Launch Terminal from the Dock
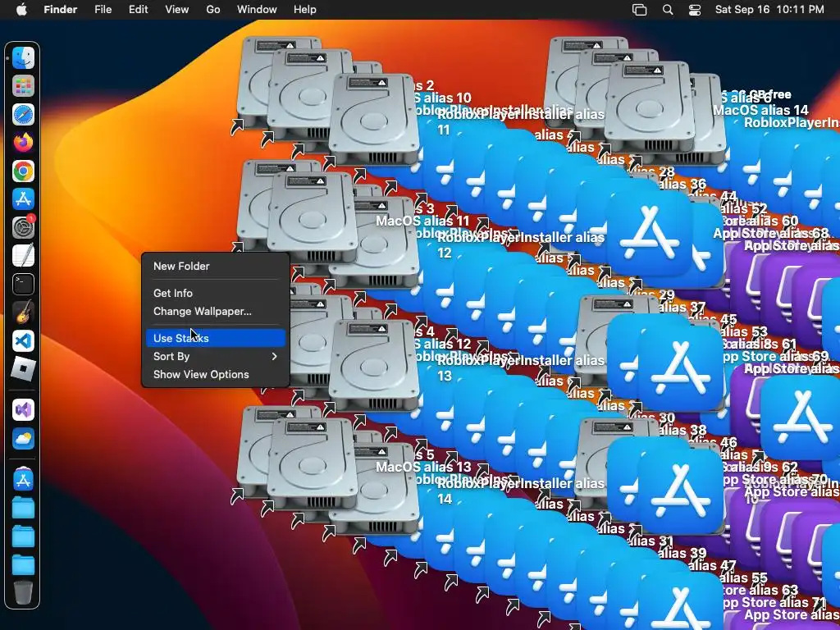 click(x=23, y=284)
